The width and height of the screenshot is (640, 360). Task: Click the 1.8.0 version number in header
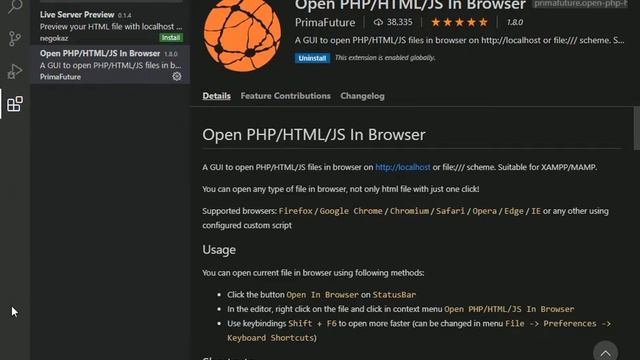[x=515, y=22]
